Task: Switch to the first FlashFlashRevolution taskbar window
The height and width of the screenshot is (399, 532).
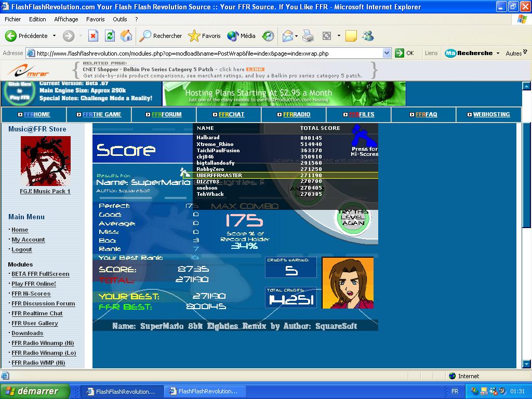Action: coord(122,391)
